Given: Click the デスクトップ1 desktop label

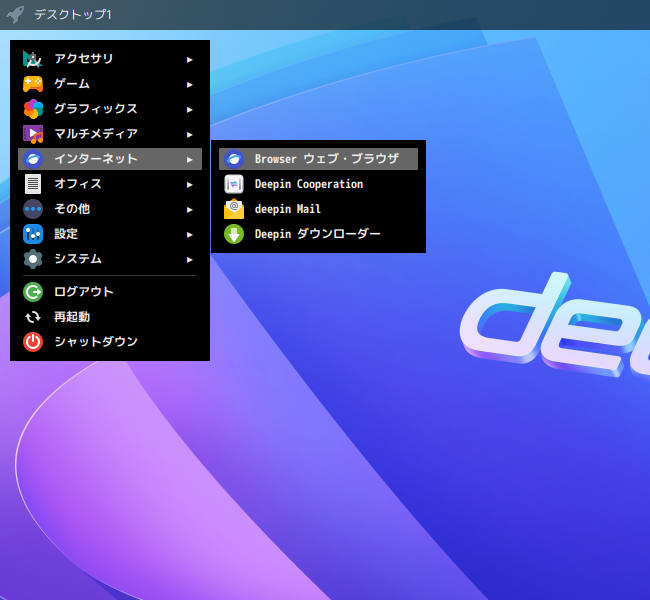Looking at the screenshot, I should [x=73, y=15].
